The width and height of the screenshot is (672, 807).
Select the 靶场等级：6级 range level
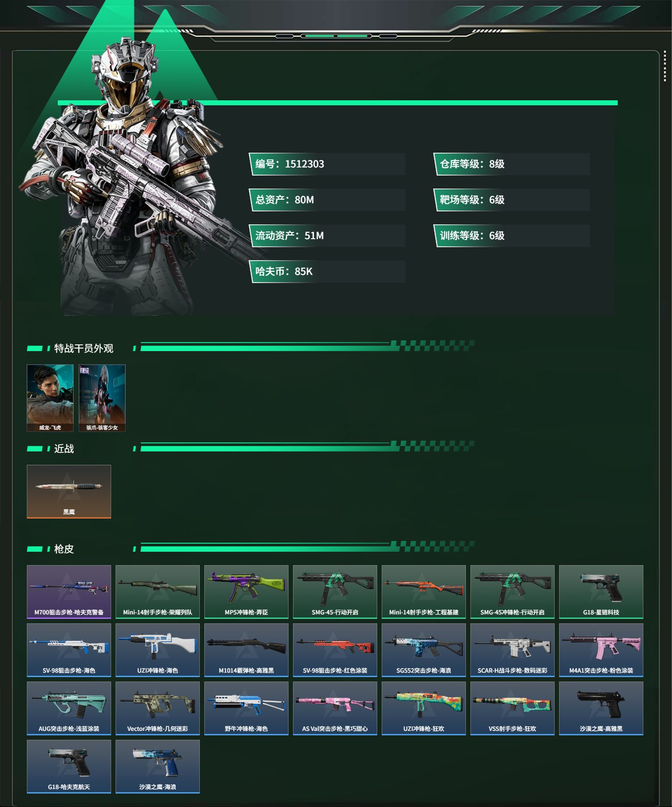[512, 200]
